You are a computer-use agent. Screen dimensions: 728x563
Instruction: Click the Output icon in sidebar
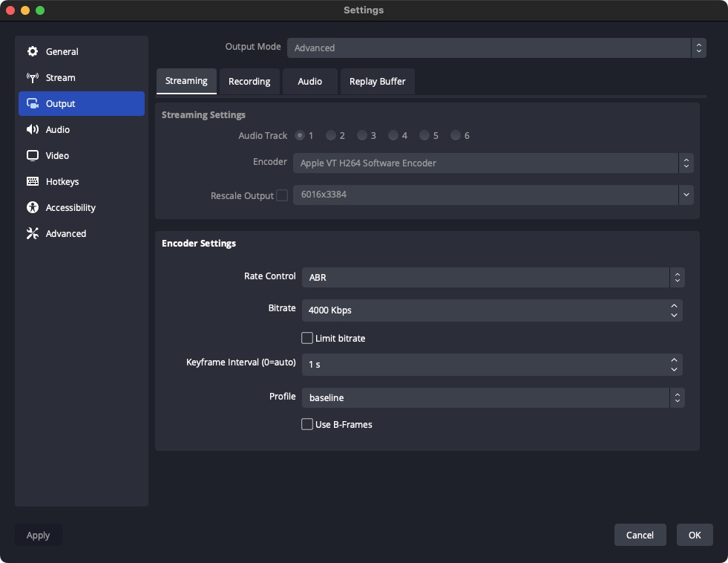tap(33, 104)
